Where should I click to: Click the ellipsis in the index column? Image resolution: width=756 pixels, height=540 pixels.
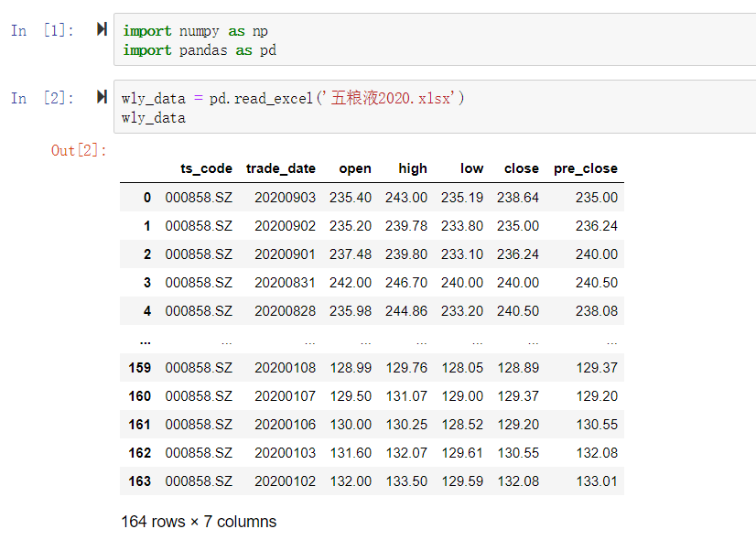[146, 343]
